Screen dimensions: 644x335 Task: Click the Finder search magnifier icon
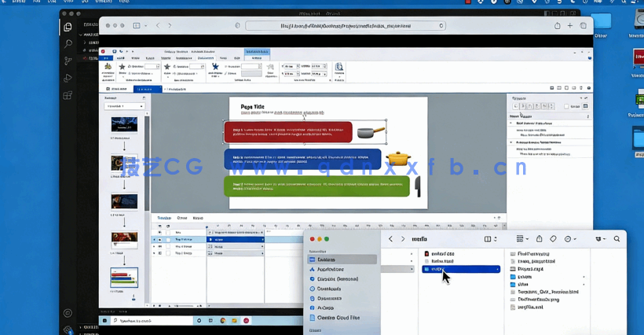(x=617, y=239)
